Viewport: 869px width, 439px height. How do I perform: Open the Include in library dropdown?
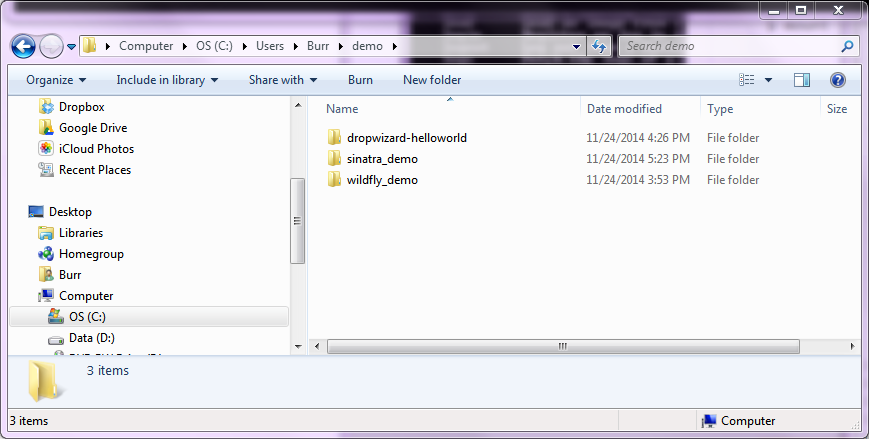coord(167,80)
